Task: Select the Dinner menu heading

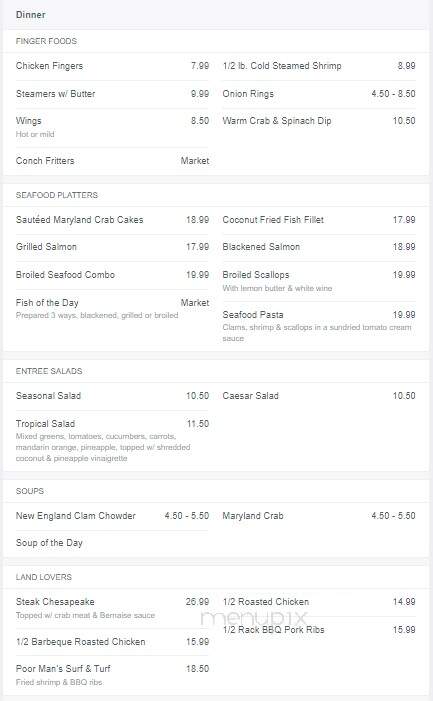Action: tap(30, 15)
